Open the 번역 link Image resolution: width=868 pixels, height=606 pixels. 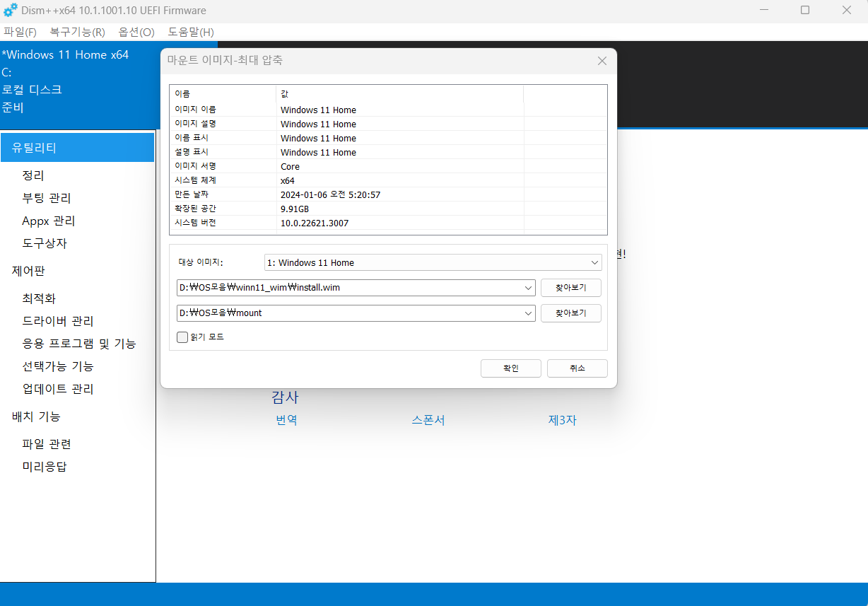pyautogui.click(x=286, y=419)
